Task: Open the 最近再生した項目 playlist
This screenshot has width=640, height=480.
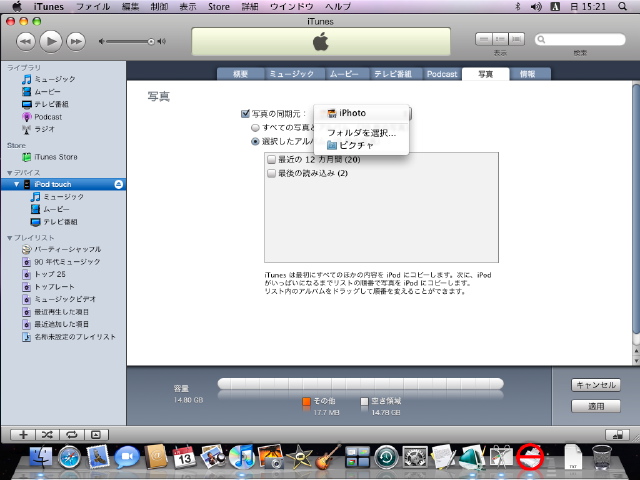Action: click(63, 312)
